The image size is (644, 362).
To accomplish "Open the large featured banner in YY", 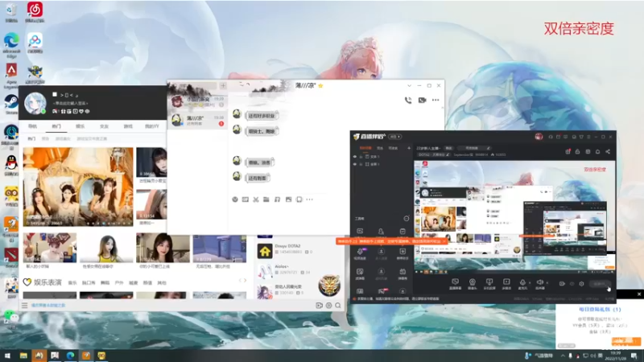I will [78, 187].
